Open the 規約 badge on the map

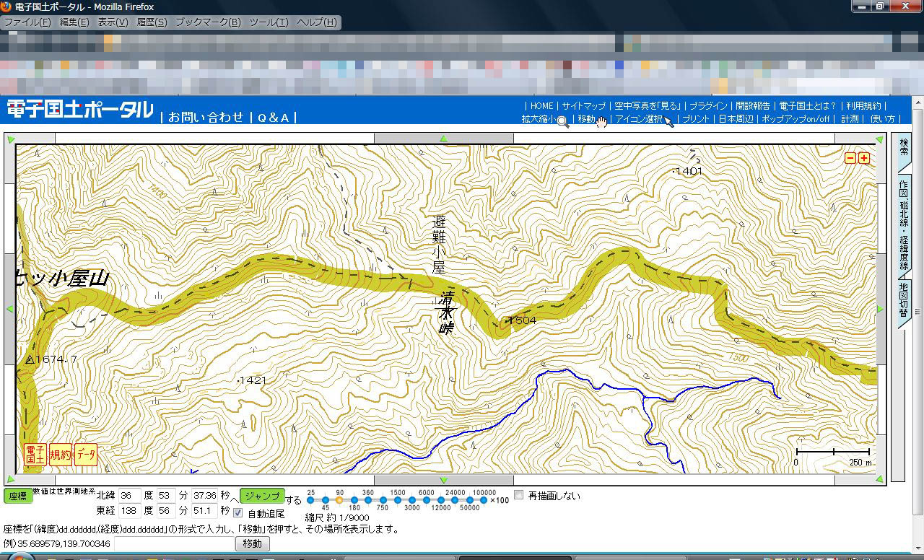click(61, 455)
